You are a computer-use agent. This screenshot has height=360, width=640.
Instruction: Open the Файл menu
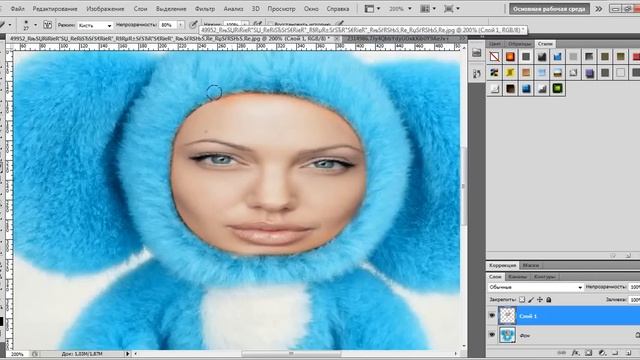point(17,8)
